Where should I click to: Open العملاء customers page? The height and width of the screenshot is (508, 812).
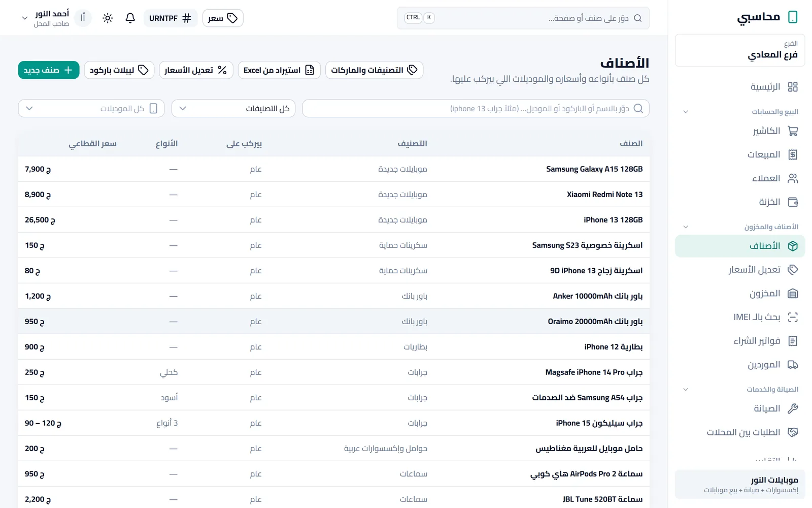[x=739, y=178]
